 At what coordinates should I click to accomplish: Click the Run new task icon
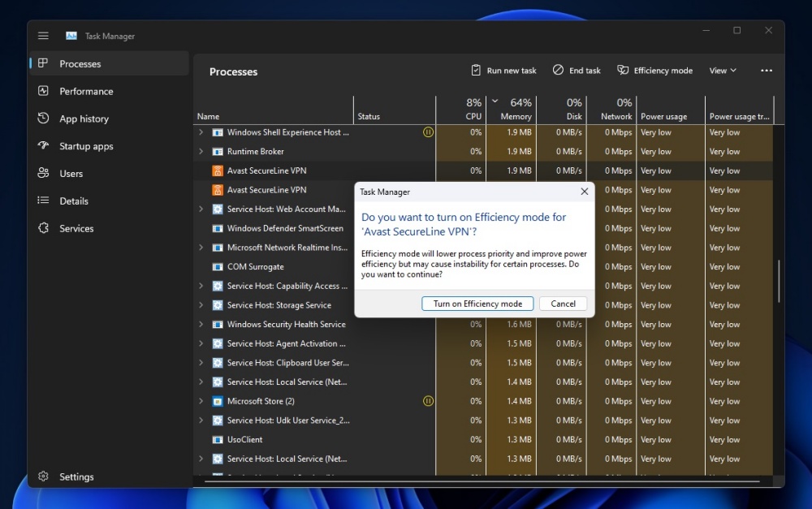[475, 71]
